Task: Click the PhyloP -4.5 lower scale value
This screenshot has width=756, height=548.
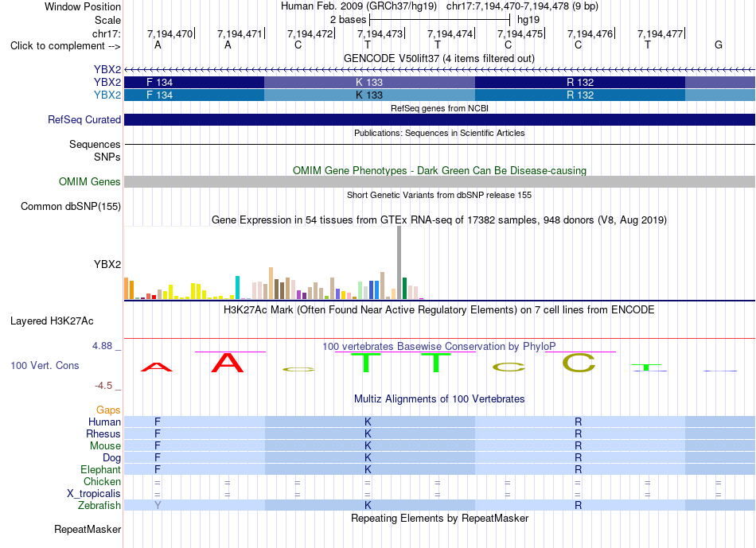Action: point(103,386)
